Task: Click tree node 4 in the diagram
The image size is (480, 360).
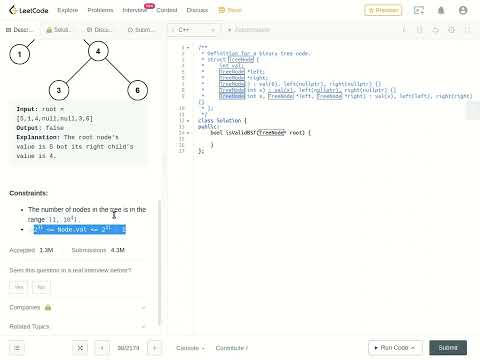Action: coord(98,51)
